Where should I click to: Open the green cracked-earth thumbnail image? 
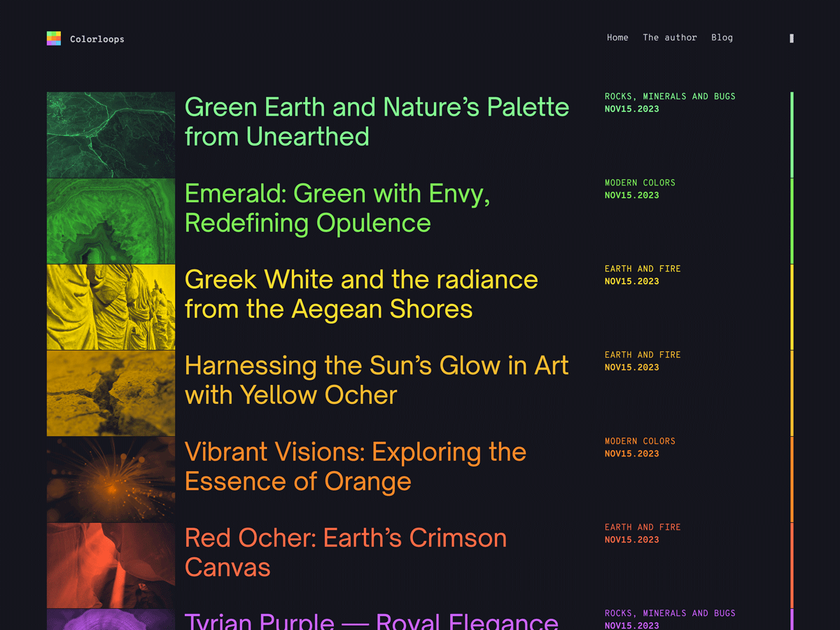111,134
